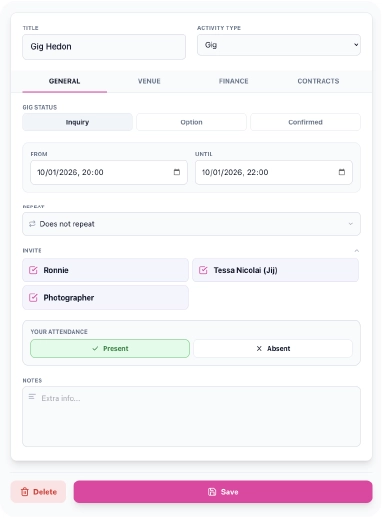Image resolution: width=382 pixels, height=518 pixels.
Task: Click the Save button
Action: (223, 492)
